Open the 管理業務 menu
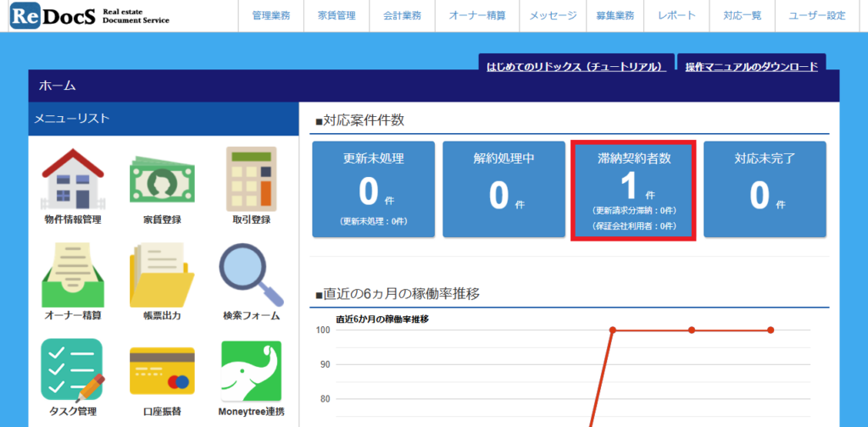This screenshot has height=427, width=868. pyautogui.click(x=270, y=16)
